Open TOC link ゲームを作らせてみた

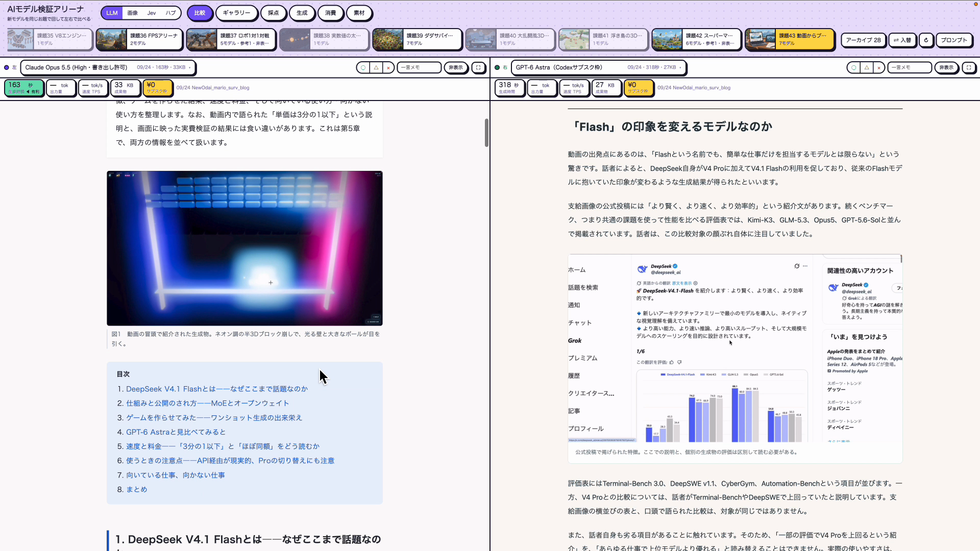214,417
